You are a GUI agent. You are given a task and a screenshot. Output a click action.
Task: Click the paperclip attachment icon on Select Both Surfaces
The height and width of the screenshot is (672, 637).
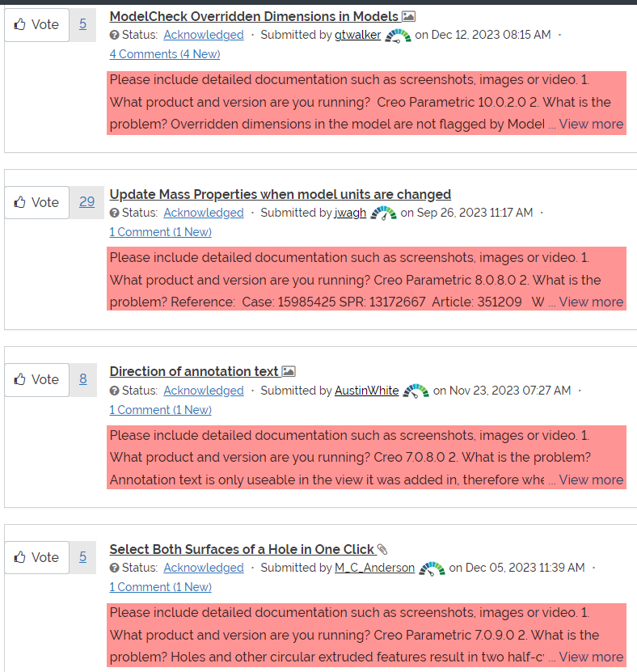click(x=381, y=548)
